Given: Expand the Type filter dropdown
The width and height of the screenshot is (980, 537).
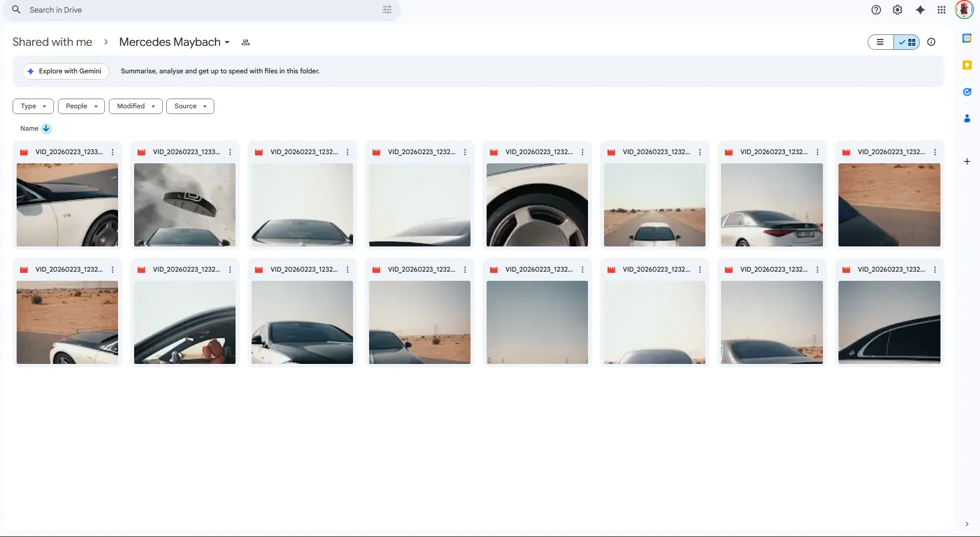Looking at the screenshot, I should point(33,106).
